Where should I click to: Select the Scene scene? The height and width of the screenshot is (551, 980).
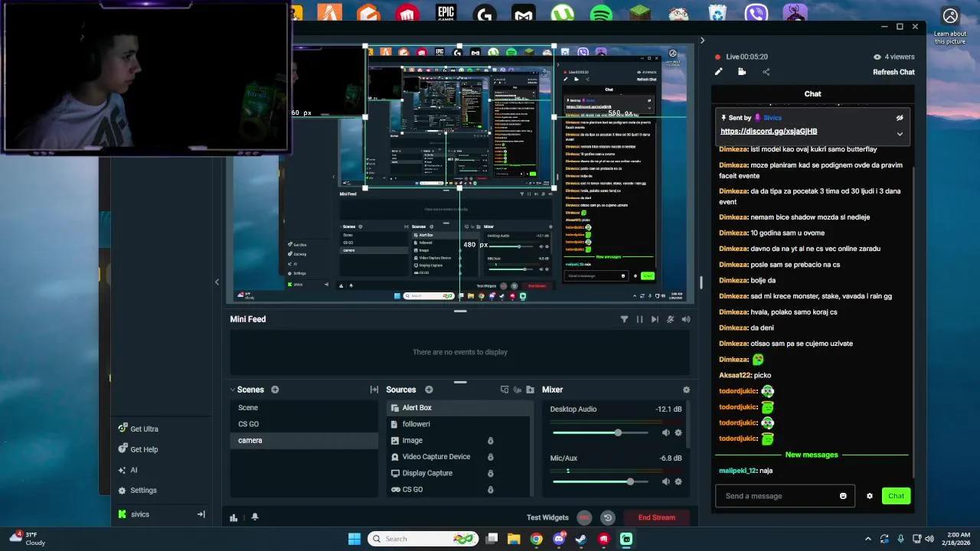pos(304,408)
